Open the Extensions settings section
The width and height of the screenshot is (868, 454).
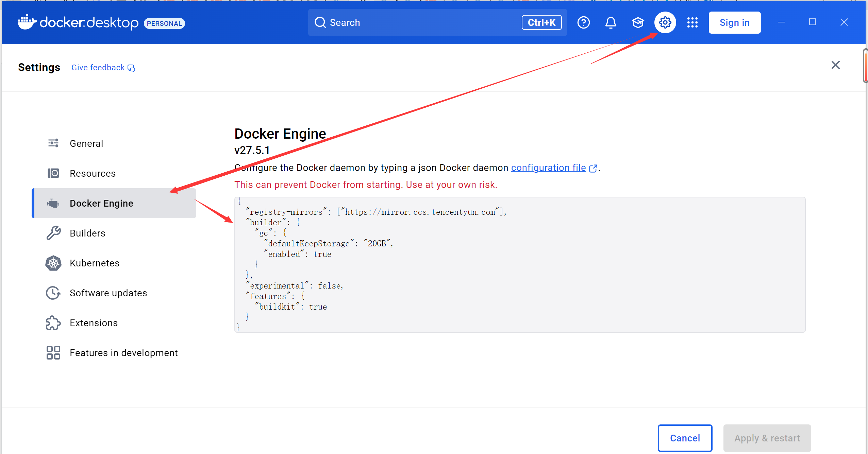(x=94, y=323)
